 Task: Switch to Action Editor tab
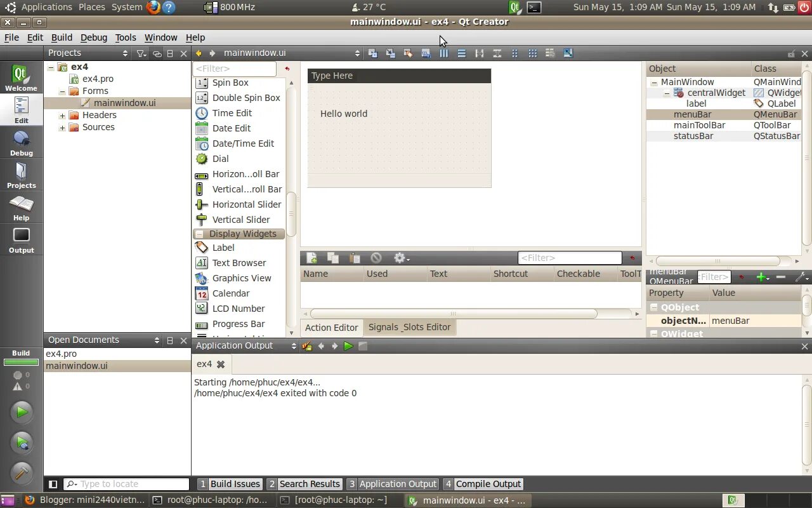tap(331, 328)
